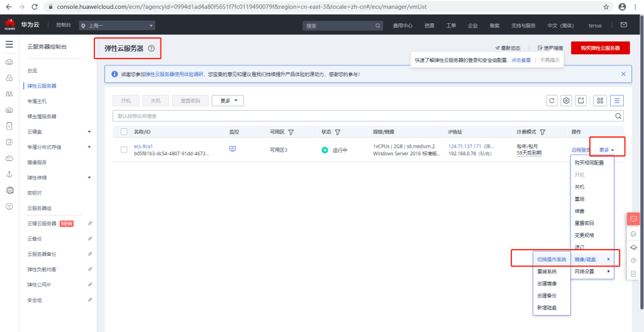This screenshot has width=644, height=332.
Task: Open the smiley feedback floating icon
Action: click(633, 234)
